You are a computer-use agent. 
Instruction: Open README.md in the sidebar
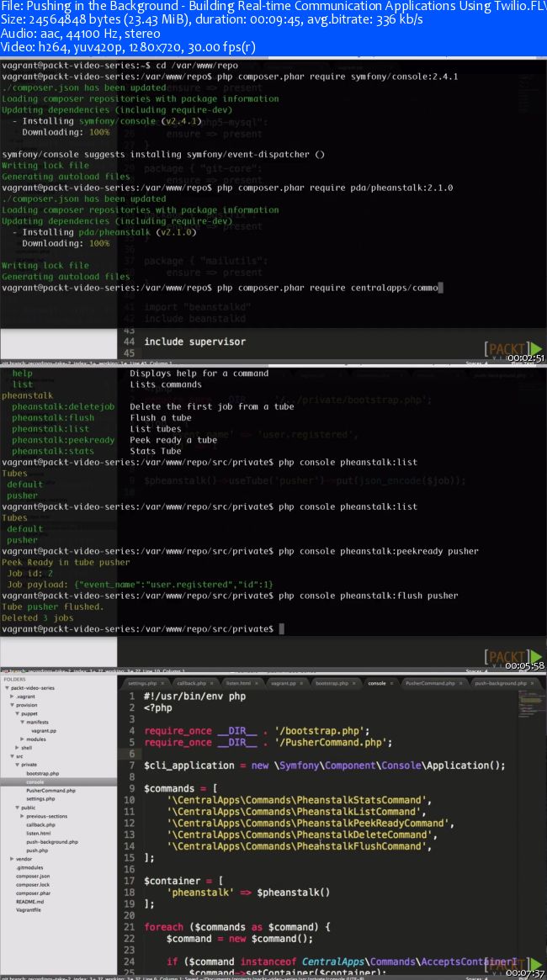(x=30, y=902)
